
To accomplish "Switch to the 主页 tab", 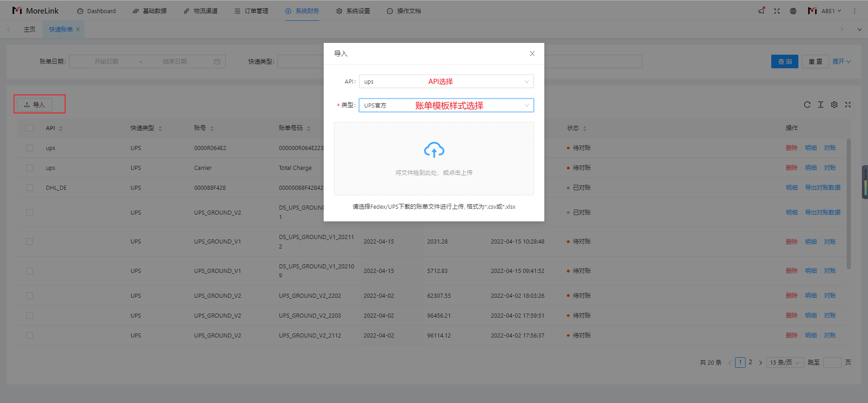I will click(x=30, y=29).
